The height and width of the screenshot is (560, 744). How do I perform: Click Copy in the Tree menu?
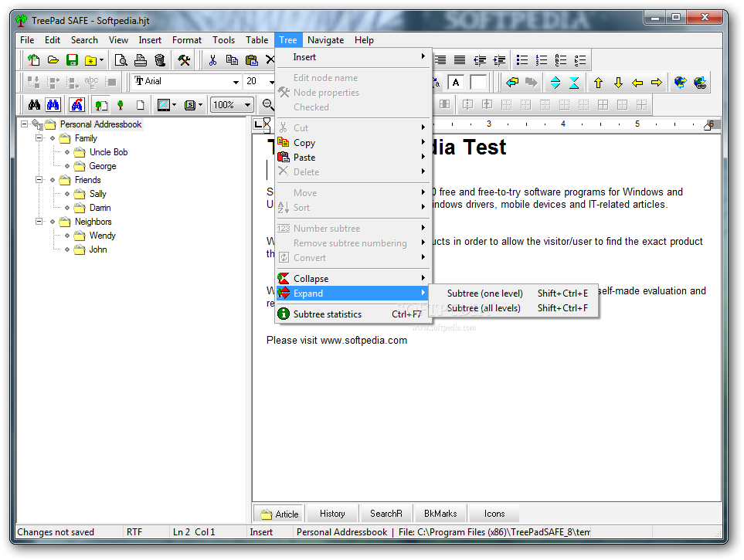pos(354,143)
